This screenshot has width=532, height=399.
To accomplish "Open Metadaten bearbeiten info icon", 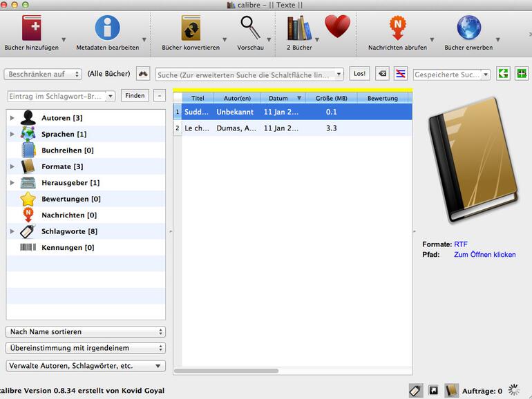I will pyautogui.click(x=108, y=28).
